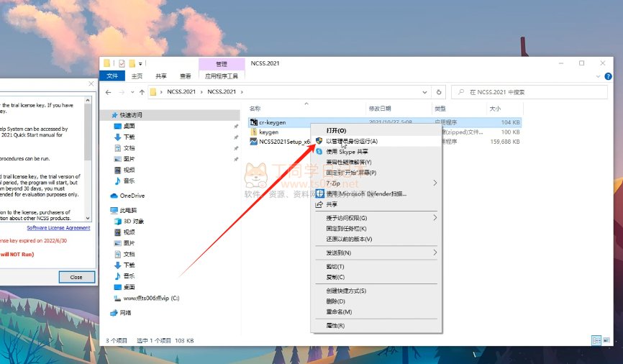This screenshot has height=364, width=623.
Task: Choose 创建快捷方式(S)
Action: [x=376, y=291]
